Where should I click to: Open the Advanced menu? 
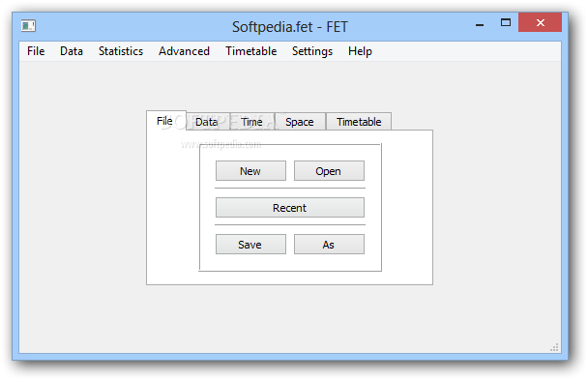point(184,51)
